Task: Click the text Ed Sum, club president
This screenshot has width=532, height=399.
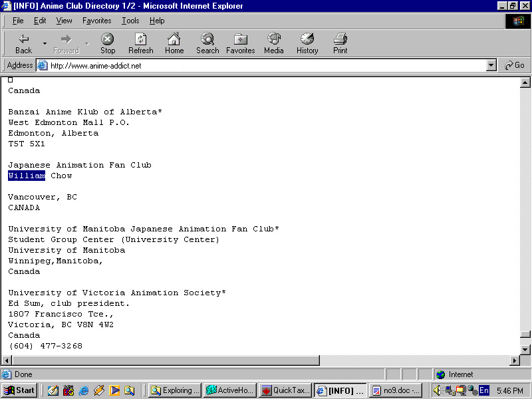Action: tap(69, 303)
